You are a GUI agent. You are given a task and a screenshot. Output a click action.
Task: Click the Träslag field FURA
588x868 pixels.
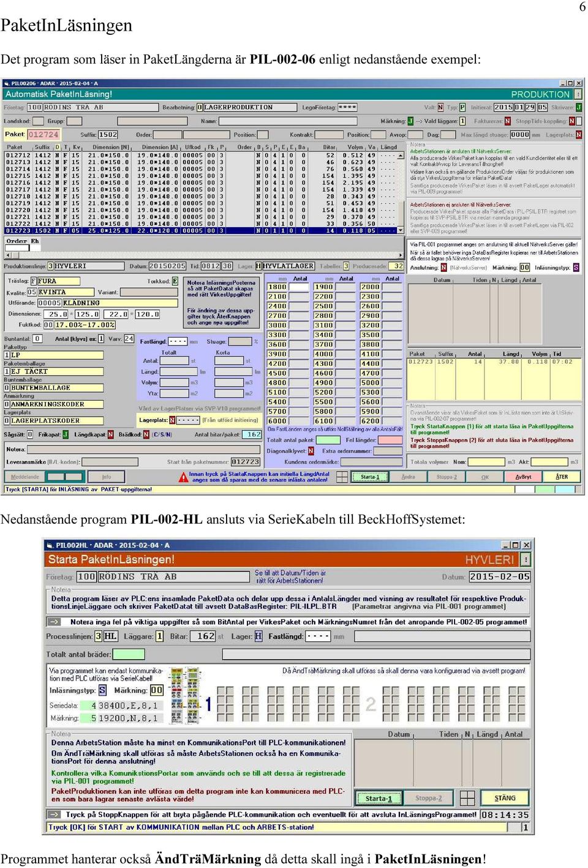[58, 281]
